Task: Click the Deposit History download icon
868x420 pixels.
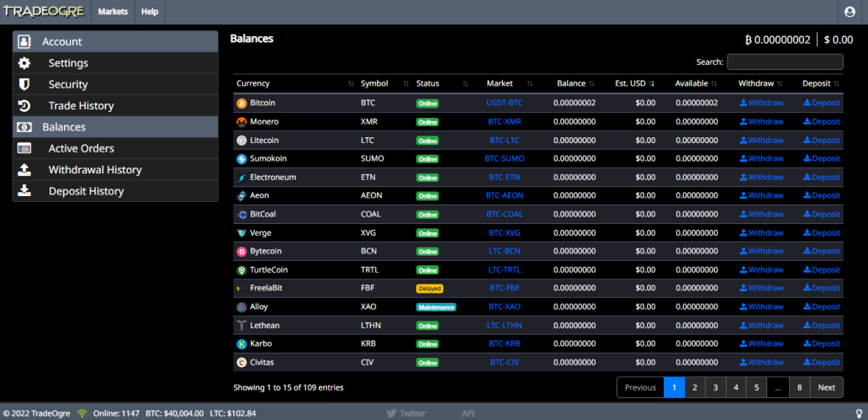Action: pyautogui.click(x=24, y=191)
